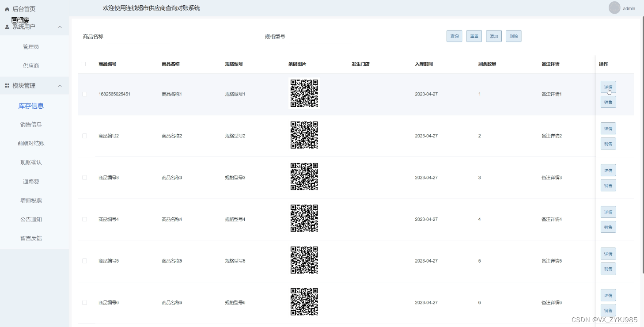The width and height of the screenshot is (644, 327).
Task: Open 详情 for 商品编号2 row
Action: (x=608, y=129)
